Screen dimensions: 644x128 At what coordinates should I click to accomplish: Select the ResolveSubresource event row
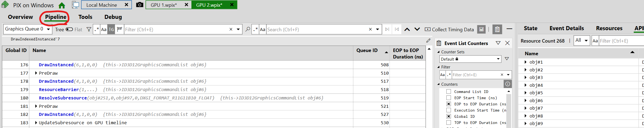(x=214, y=98)
